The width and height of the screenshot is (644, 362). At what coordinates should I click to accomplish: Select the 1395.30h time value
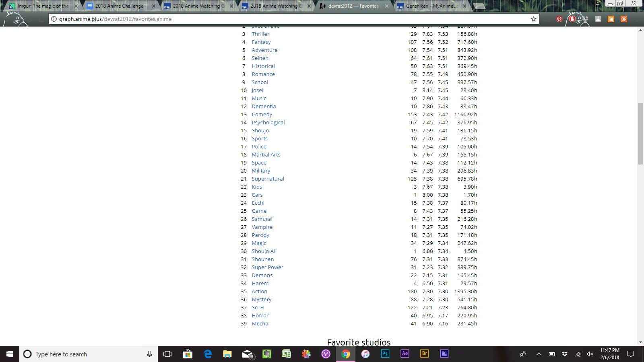click(466, 292)
